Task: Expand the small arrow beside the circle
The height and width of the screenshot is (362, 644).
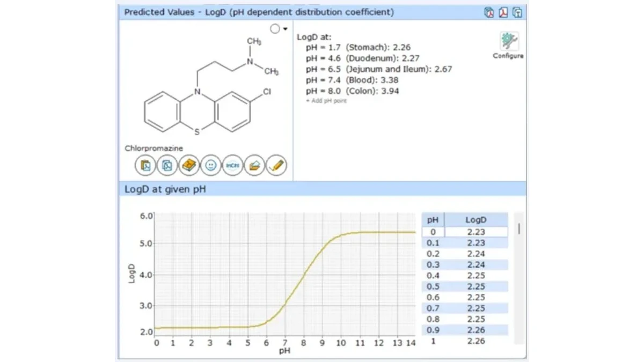Action: pos(286,29)
